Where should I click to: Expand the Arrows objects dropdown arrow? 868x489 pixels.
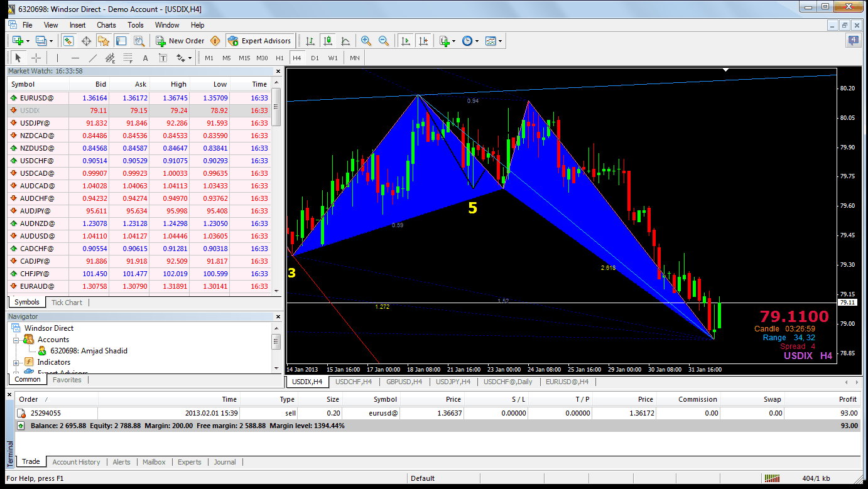point(190,58)
